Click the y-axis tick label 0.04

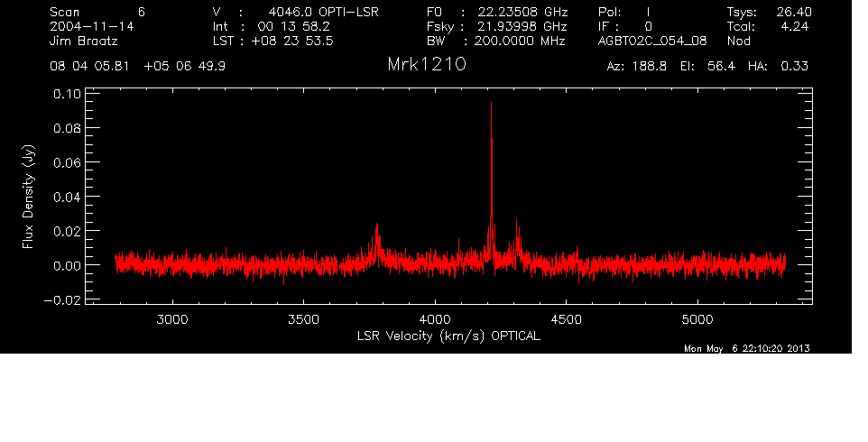click(67, 197)
